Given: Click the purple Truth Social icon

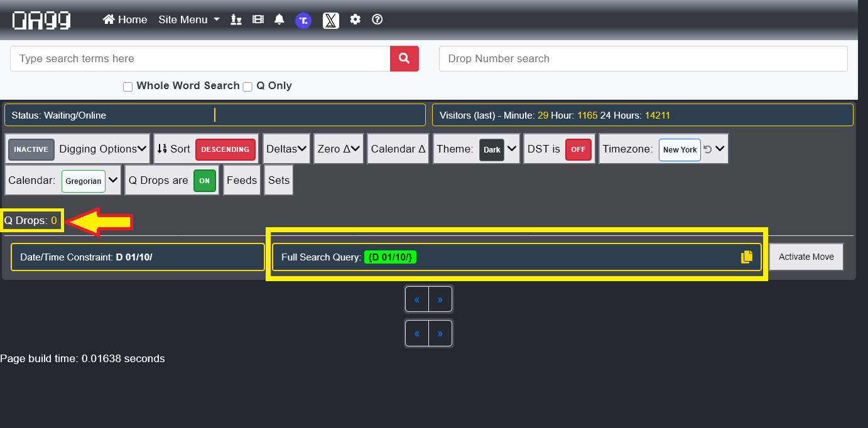Looking at the screenshot, I should tap(303, 20).
